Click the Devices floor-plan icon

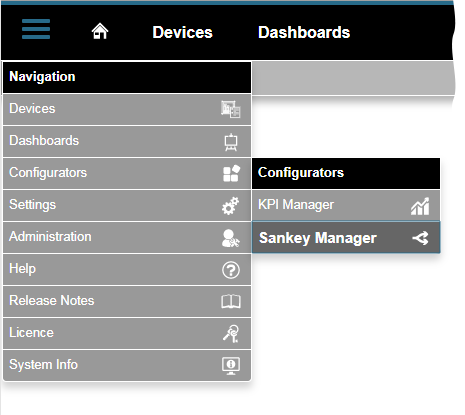(x=231, y=109)
